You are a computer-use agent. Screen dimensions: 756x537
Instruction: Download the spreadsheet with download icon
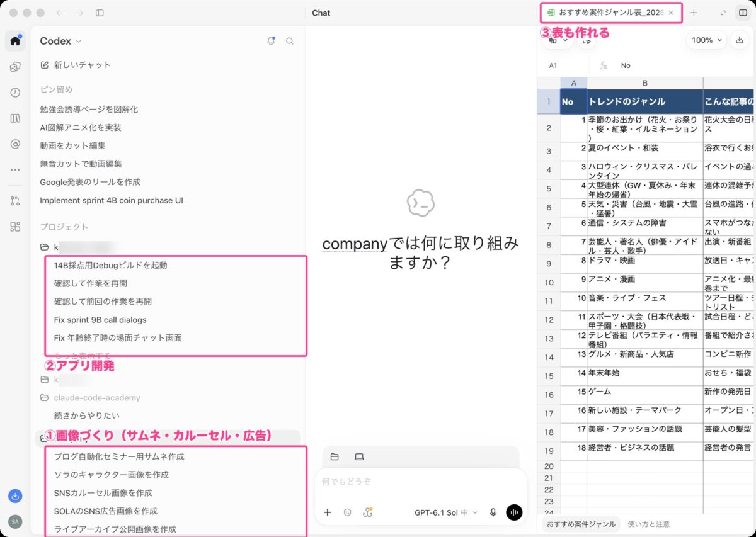[x=739, y=40]
